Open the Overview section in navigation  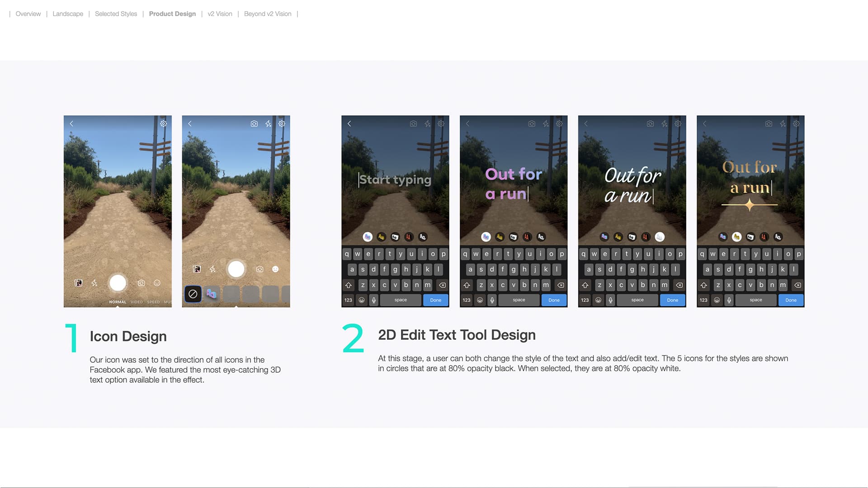pyautogui.click(x=28, y=14)
